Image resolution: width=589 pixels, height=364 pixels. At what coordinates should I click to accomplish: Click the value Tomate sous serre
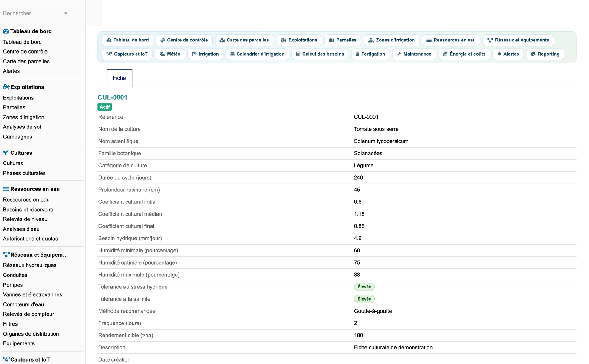[x=376, y=129]
